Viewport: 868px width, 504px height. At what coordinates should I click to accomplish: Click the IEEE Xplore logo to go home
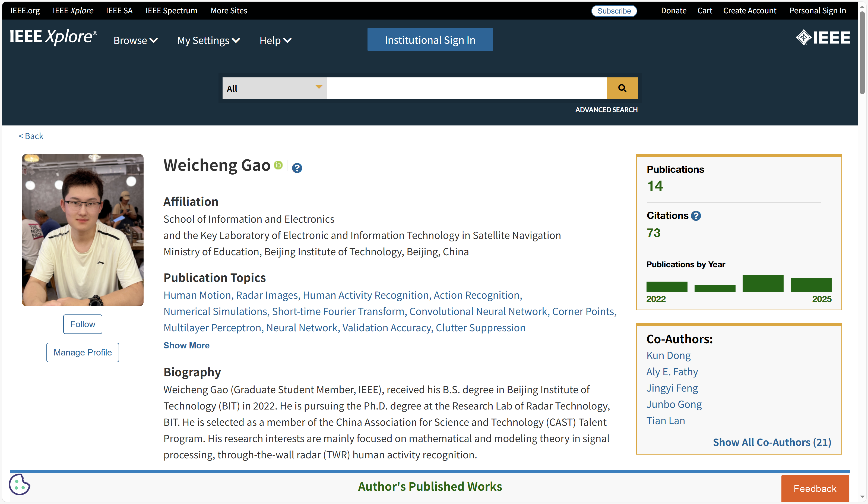(53, 37)
